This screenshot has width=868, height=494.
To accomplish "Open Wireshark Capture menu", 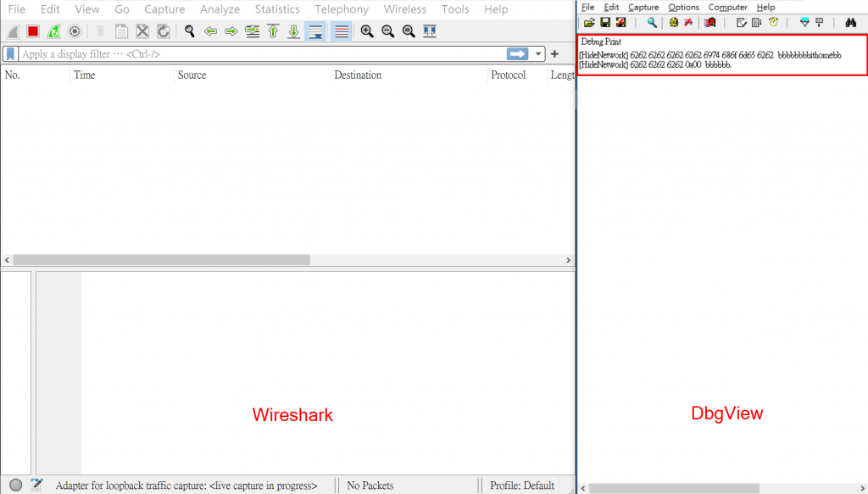I will coord(164,9).
